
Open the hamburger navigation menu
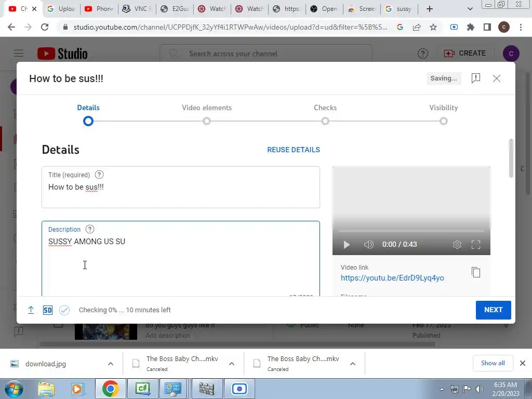click(19, 54)
